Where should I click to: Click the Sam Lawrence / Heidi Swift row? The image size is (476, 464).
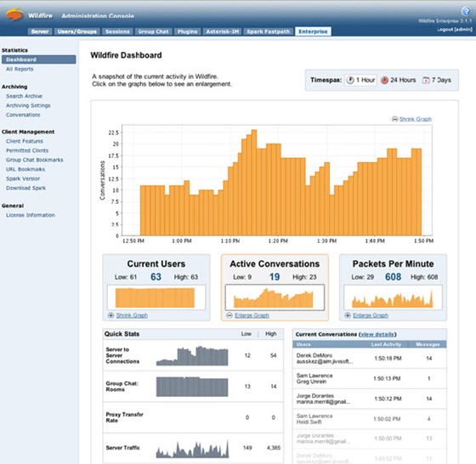pyautogui.click(x=370, y=419)
